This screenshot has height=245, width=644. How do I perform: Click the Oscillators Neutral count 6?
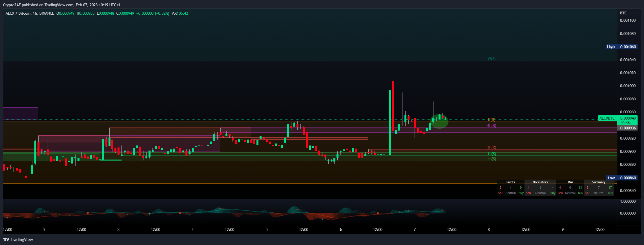pyautogui.click(x=540, y=187)
